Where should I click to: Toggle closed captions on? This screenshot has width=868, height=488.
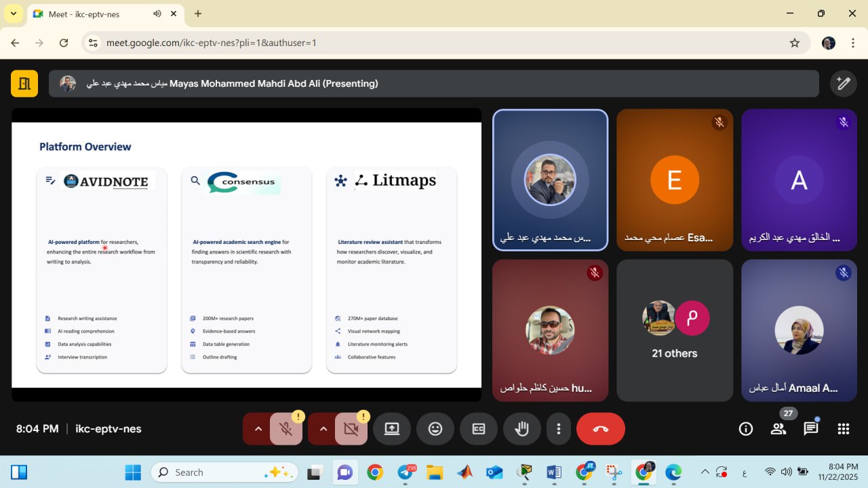(x=479, y=428)
